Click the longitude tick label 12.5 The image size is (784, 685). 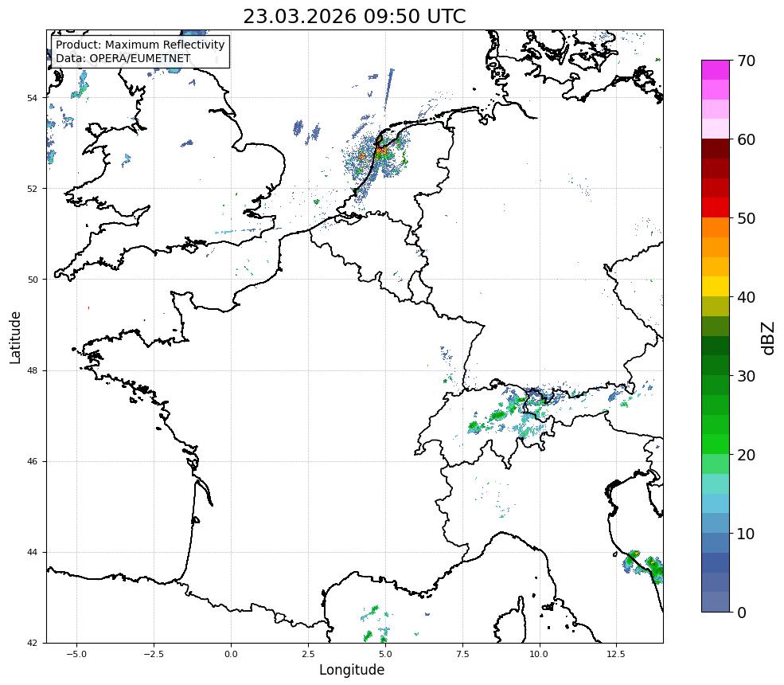click(x=616, y=654)
